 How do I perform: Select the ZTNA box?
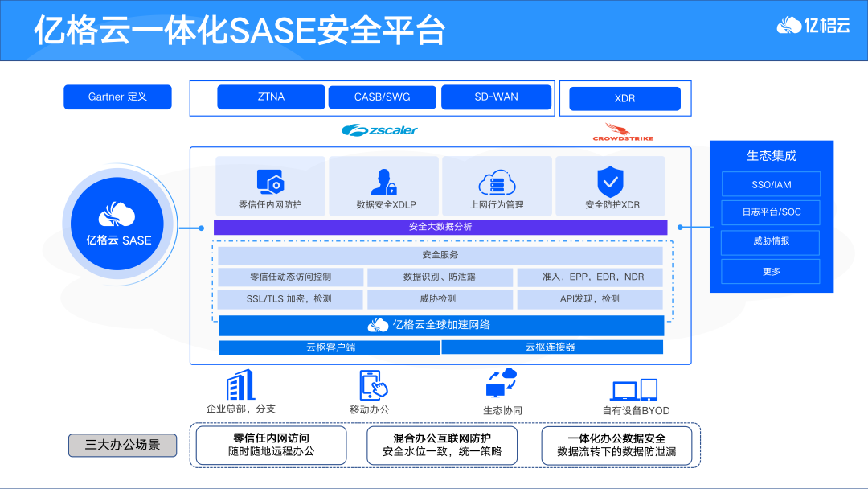point(272,97)
